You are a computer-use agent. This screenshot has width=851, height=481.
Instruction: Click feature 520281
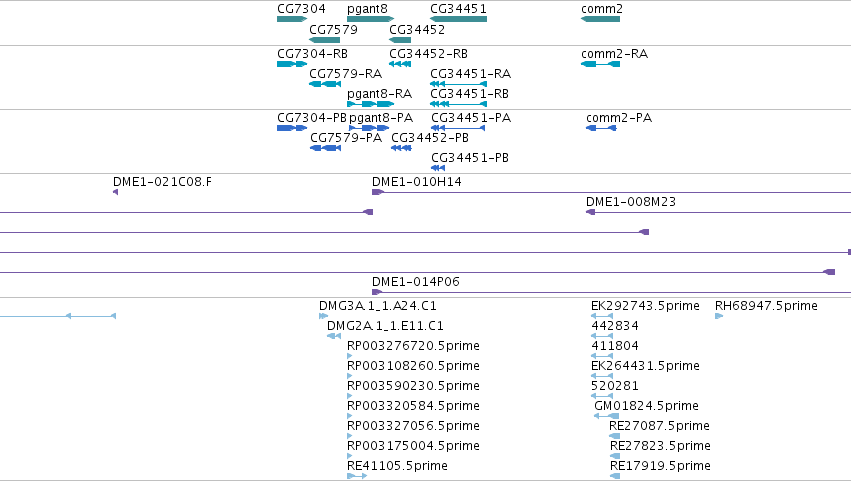(x=602, y=396)
